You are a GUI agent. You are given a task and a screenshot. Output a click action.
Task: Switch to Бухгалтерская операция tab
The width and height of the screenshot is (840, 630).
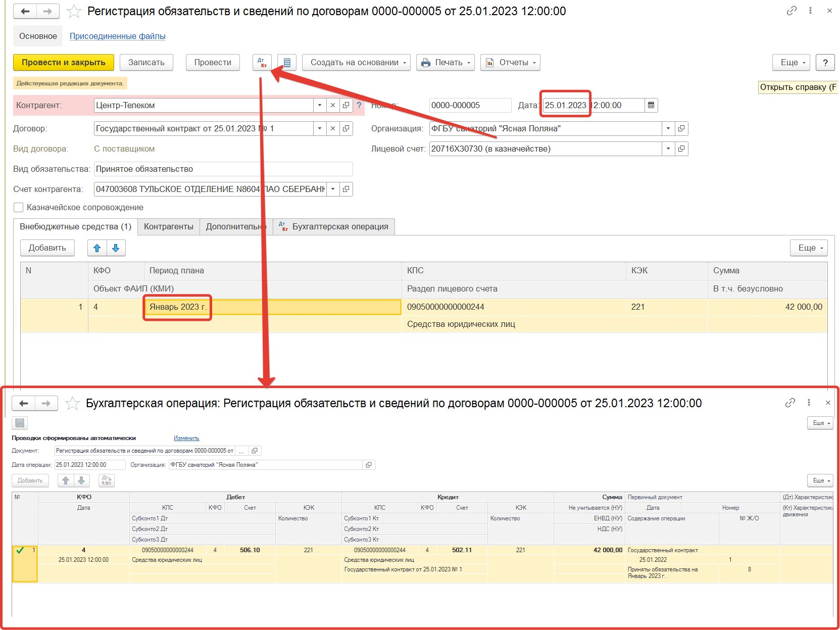[x=334, y=227]
